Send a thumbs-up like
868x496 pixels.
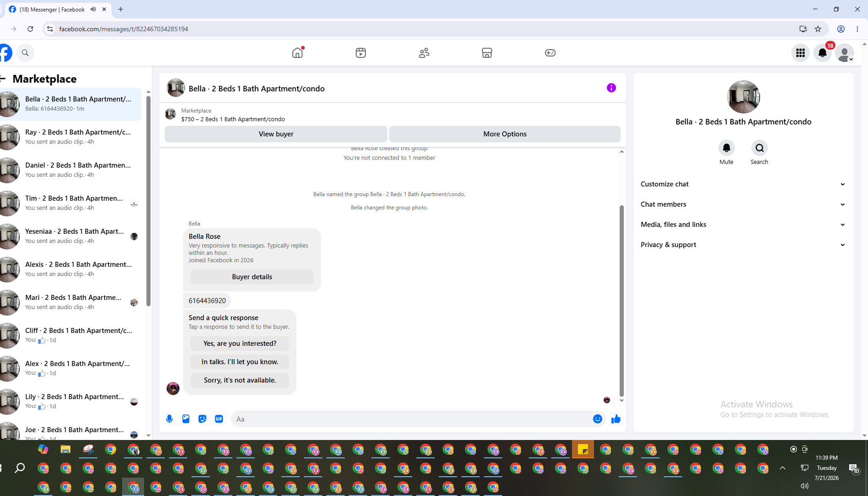[616, 419]
